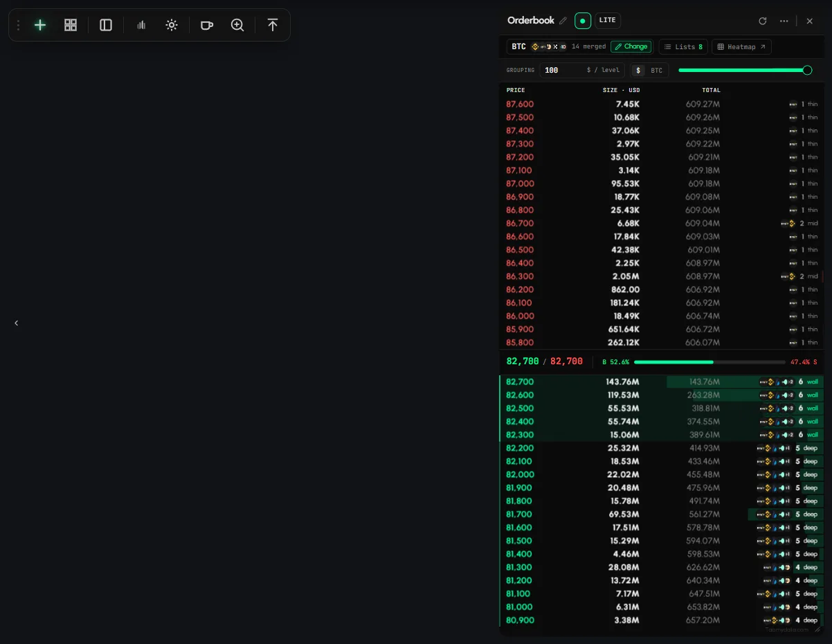
Task: Open the Heatmap link button
Action: click(741, 46)
